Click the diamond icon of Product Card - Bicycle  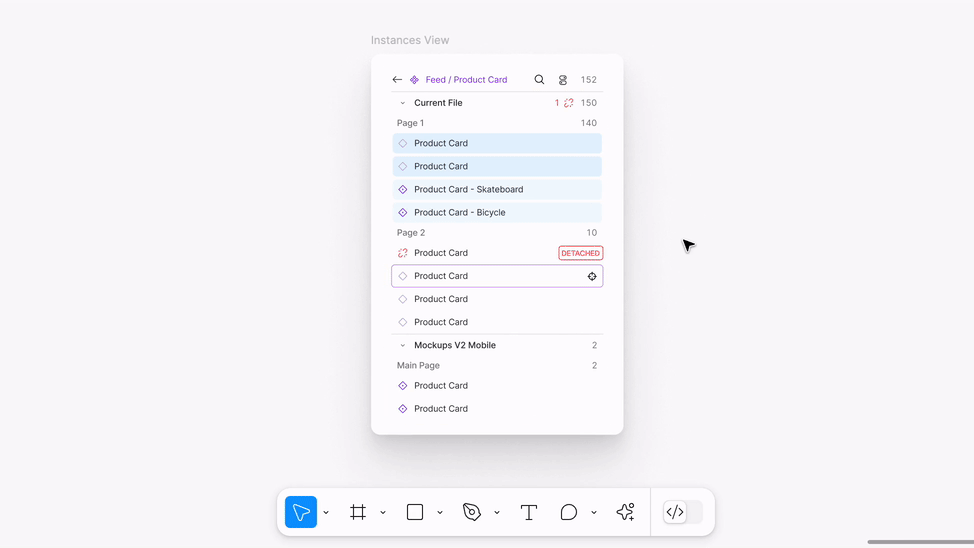403,212
